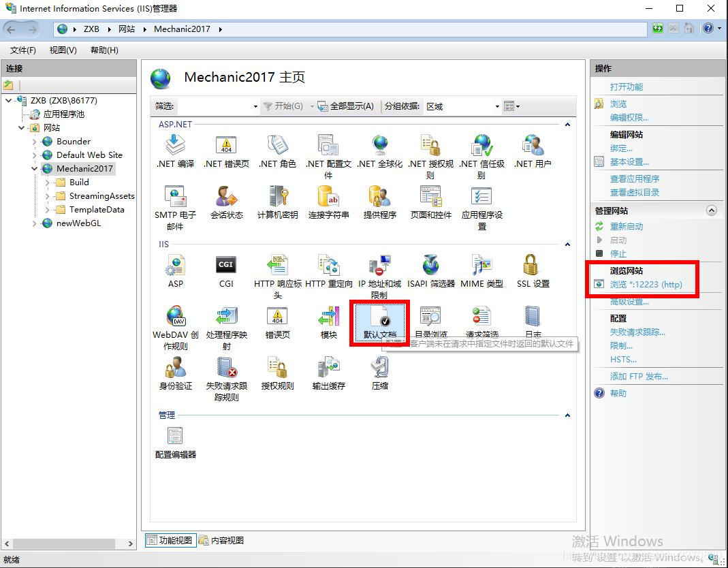728x568 pixels.
Task: Expand the Default Web Site node
Action: click(34, 155)
